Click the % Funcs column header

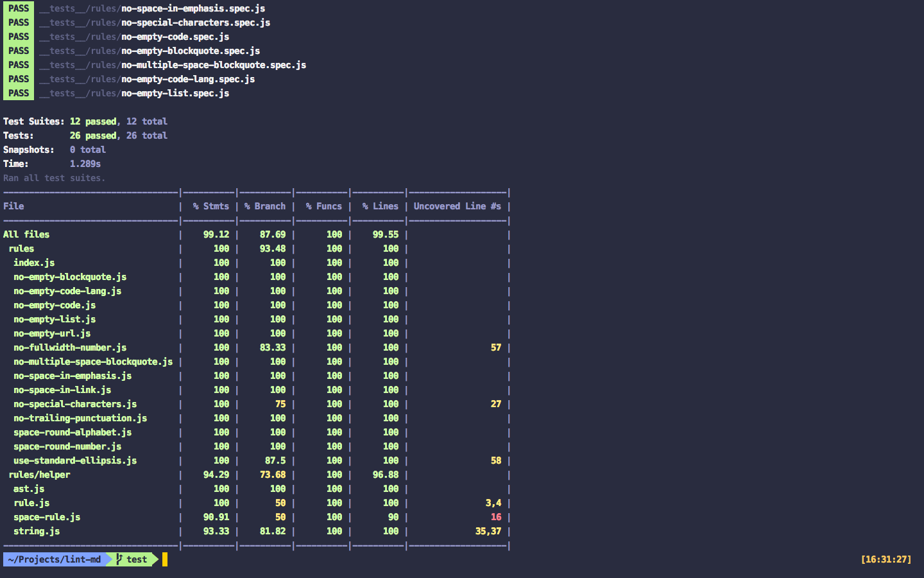click(324, 206)
